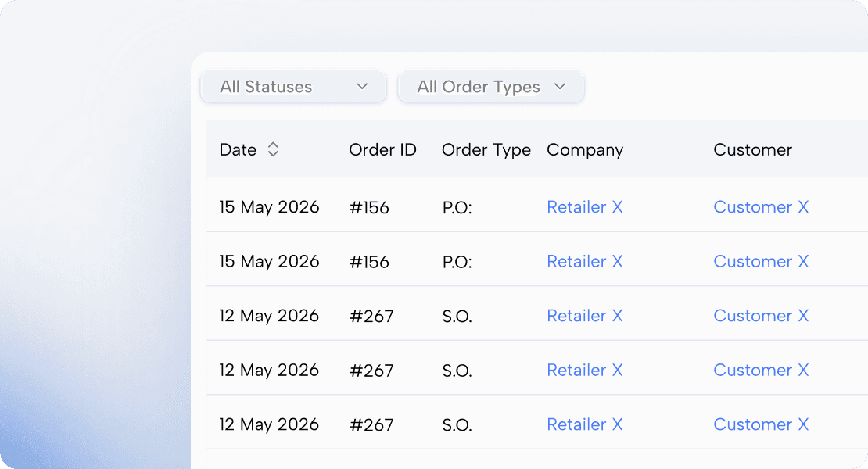This screenshot has width=868, height=469.
Task: Open Customer X link in first row
Action: point(760,207)
